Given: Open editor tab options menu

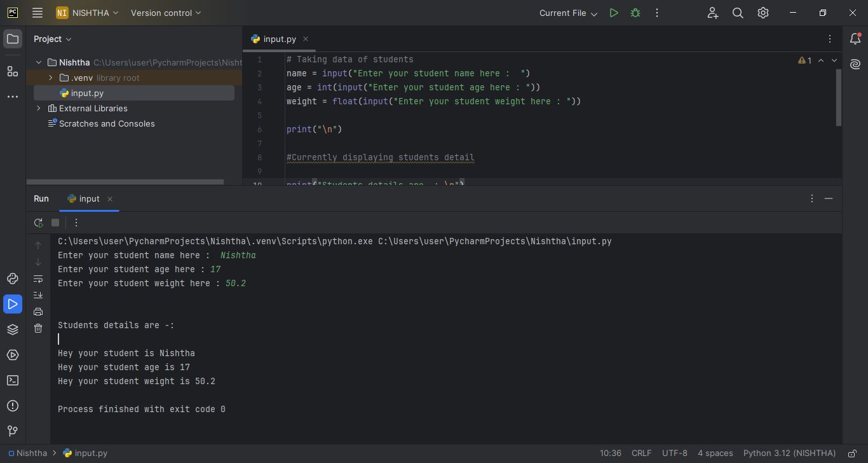Looking at the screenshot, I should 829,39.
